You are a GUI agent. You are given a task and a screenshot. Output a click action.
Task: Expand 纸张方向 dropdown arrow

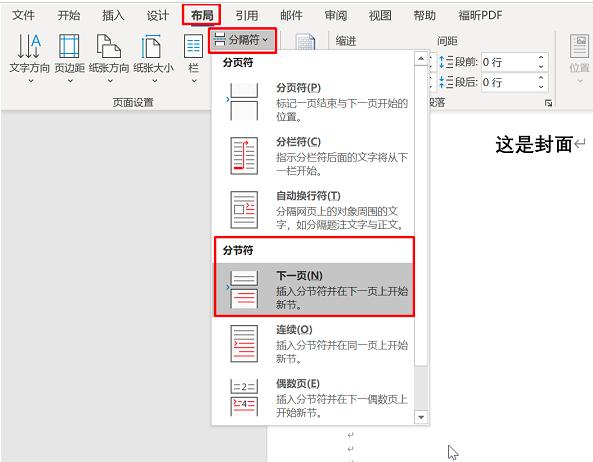pos(110,81)
